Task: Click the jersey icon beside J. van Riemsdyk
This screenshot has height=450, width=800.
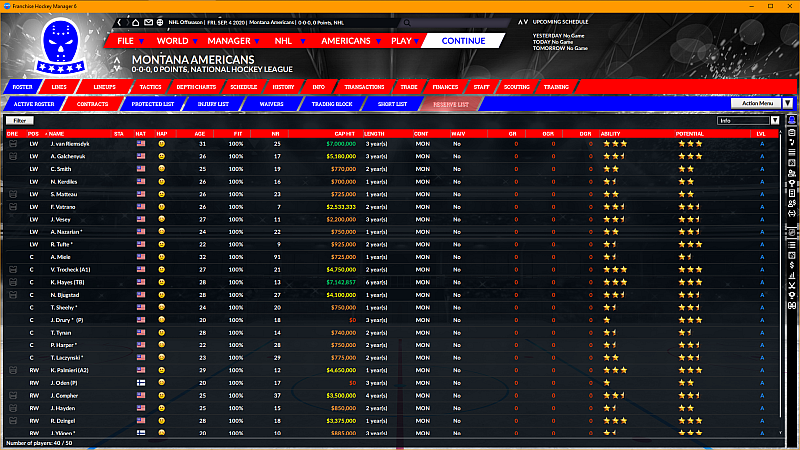Action: point(13,144)
